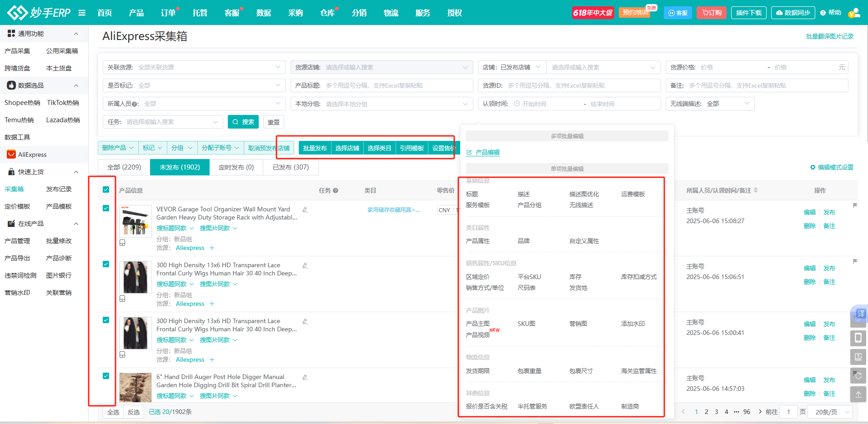Uncheck the Hand Drill Auger row checkbox
This screenshot has width=868, height=424.
tap(106, 376)
